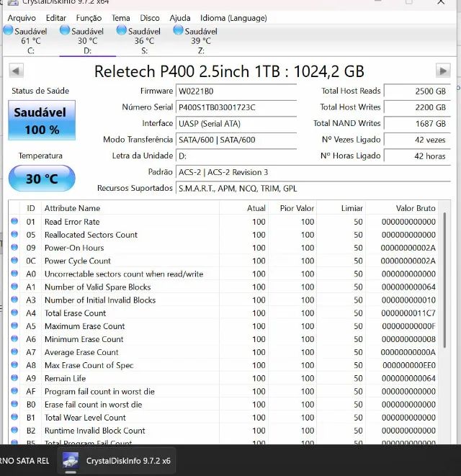The height and width of the screenshot is (476, 461).
Task: Click the Atual column header
Action: pos(243,208)
